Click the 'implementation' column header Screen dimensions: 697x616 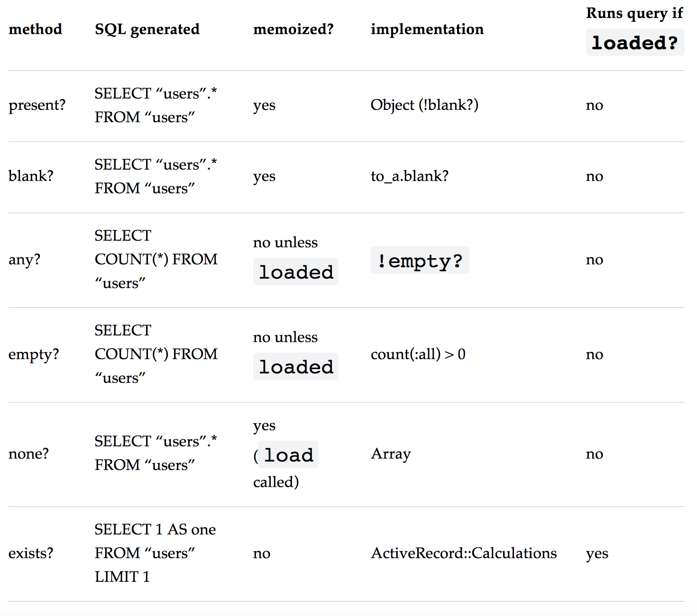click(427, 29)
